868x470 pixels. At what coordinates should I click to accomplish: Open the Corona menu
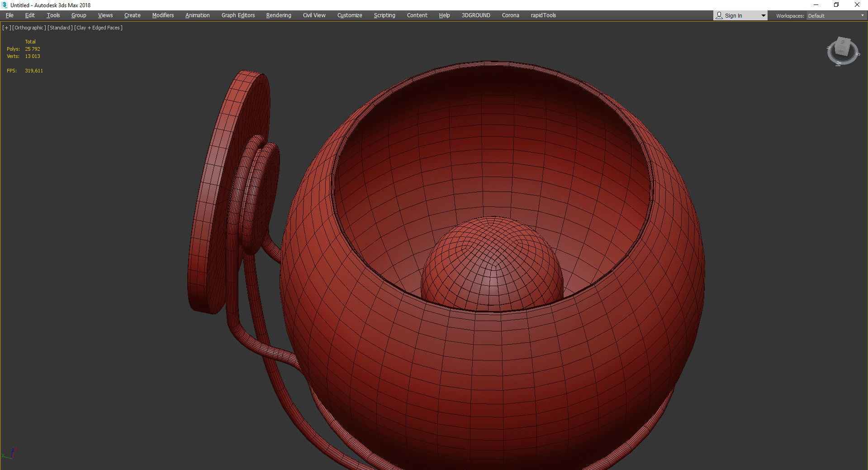511,15
